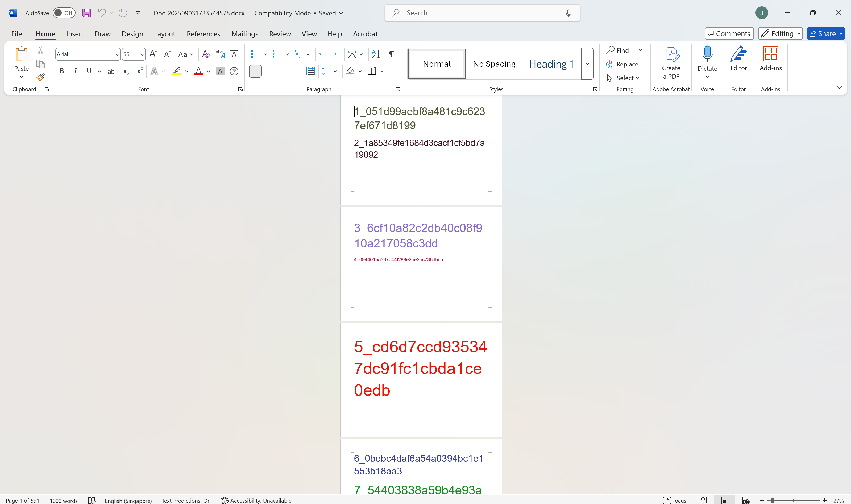
Task: Open the Layout tab
Action: (164, 33)
